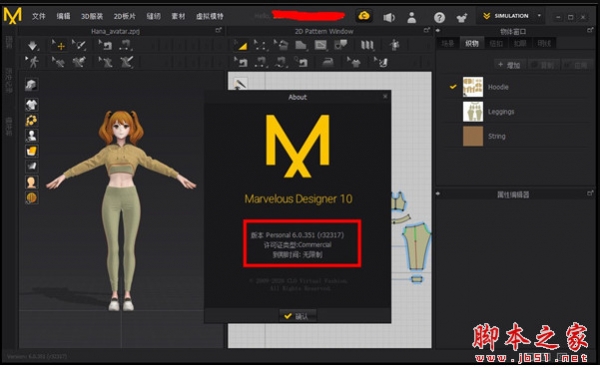Collapse the Property Editor panel arrow
The height and width of the screenshot is (369, 600).
438,194
